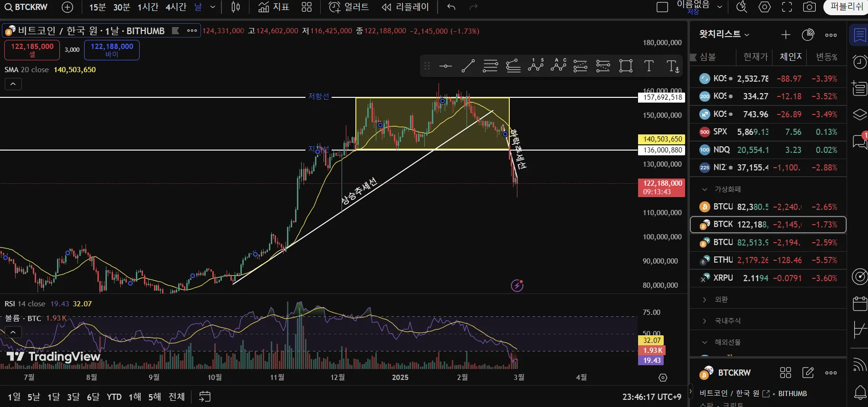Collapse the RSI pane legend

[x=13, y=332]
